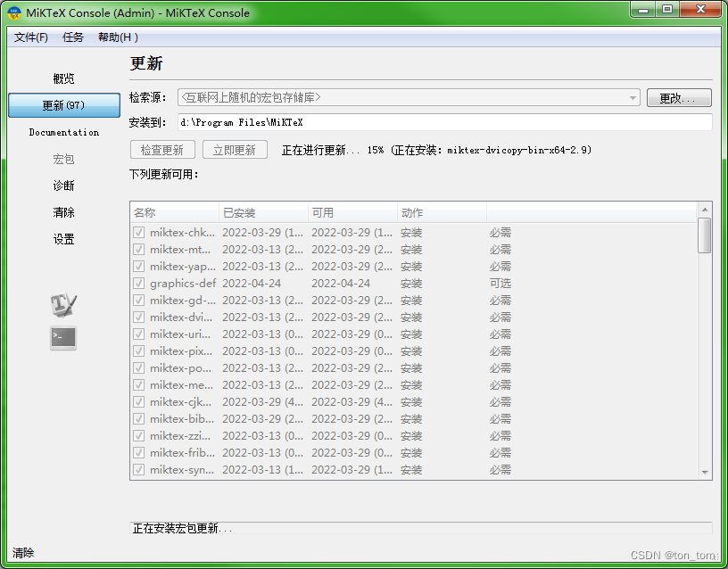Select the 更新 (97) sidebar tab
Screen dimensions: 728x569
coord(64,105)
